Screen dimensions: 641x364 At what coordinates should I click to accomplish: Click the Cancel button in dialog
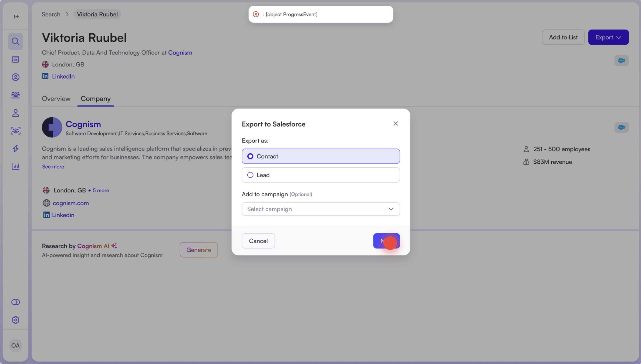tap(258, 241)
